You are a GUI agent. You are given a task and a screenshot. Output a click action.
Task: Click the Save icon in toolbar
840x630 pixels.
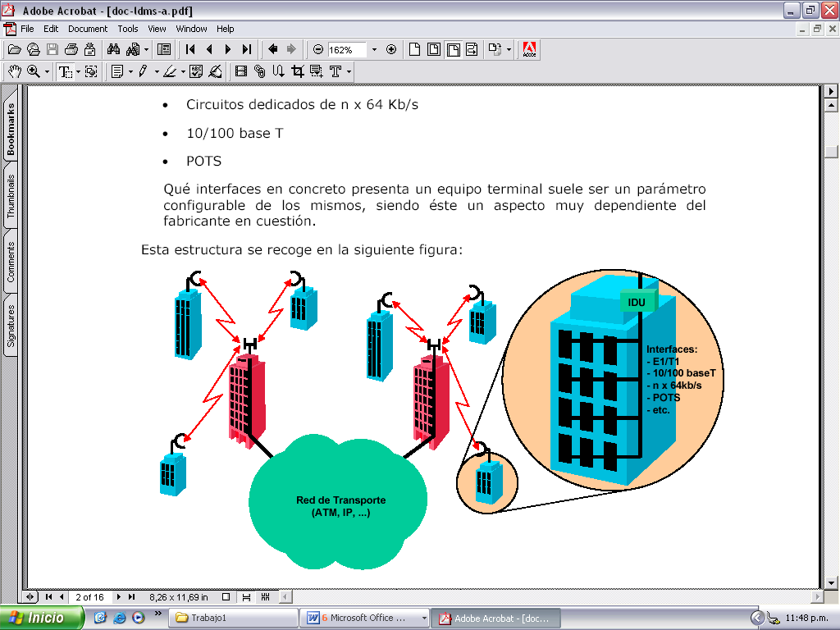(52, 50)
